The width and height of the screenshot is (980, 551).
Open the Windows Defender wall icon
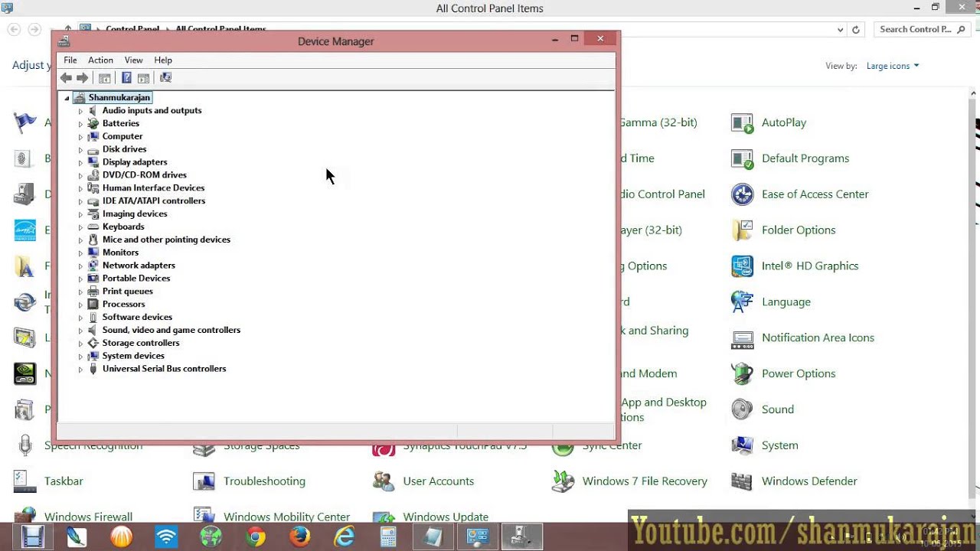pos(742,481)
